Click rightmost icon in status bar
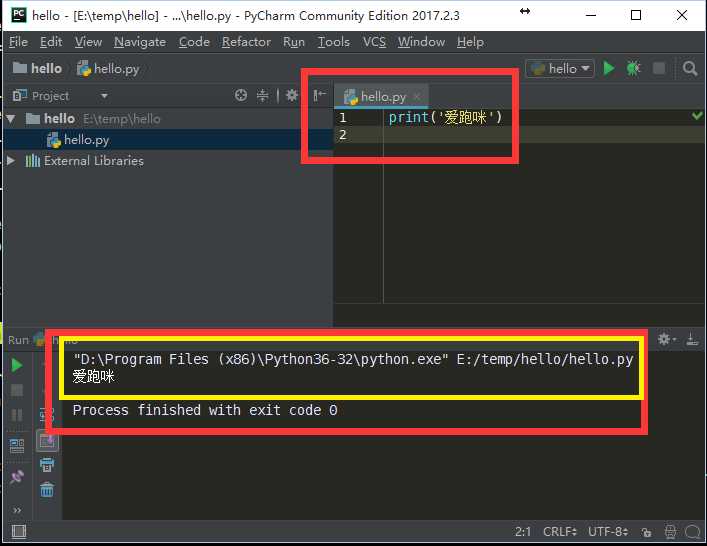This screenshot has height=546, width=707. [x=693, y=532]
